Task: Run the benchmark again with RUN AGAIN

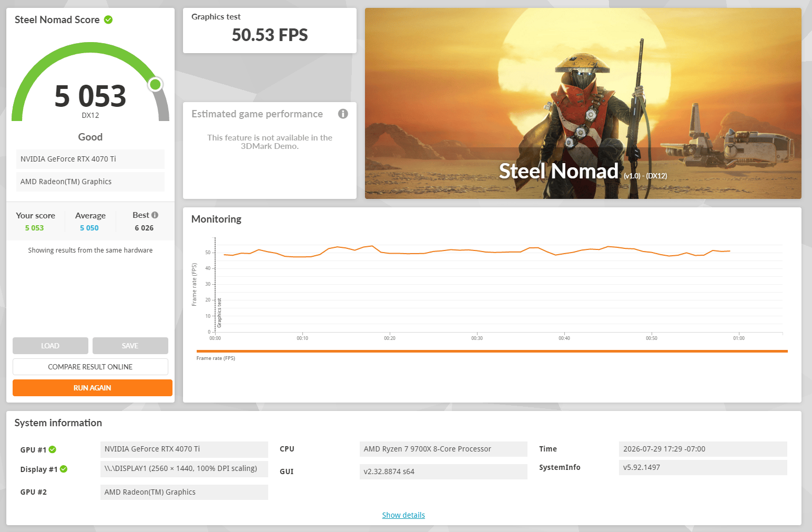Action: click(x=93, y=388)
